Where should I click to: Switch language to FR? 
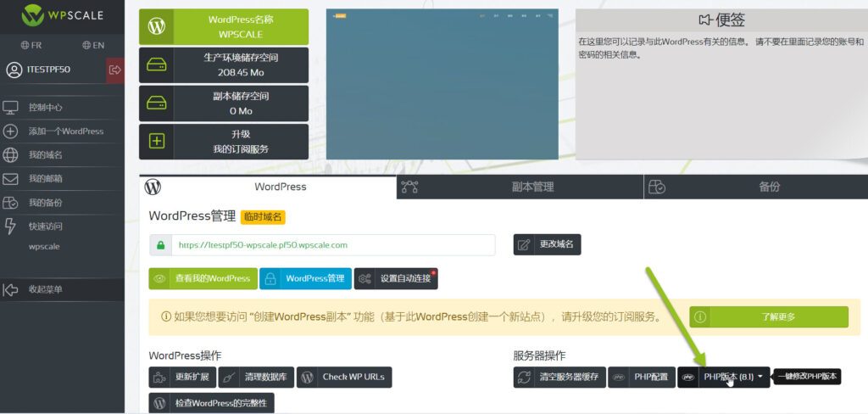pos(31,46)
